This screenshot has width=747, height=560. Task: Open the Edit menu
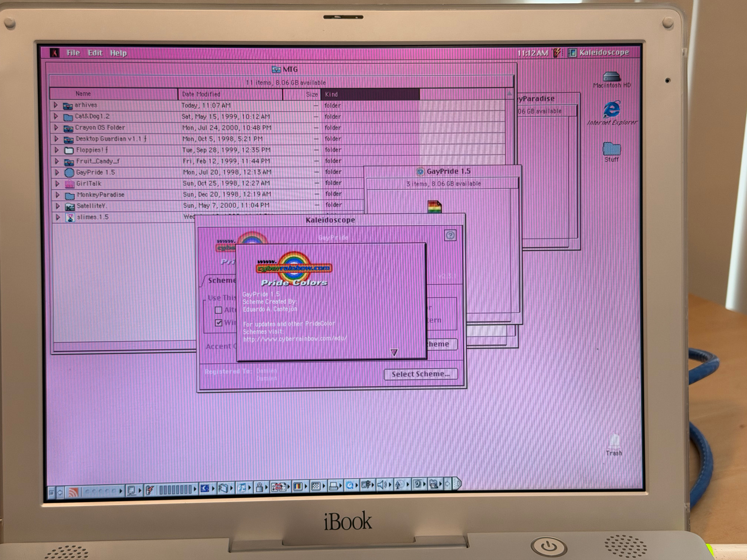[x=95, y=53]
